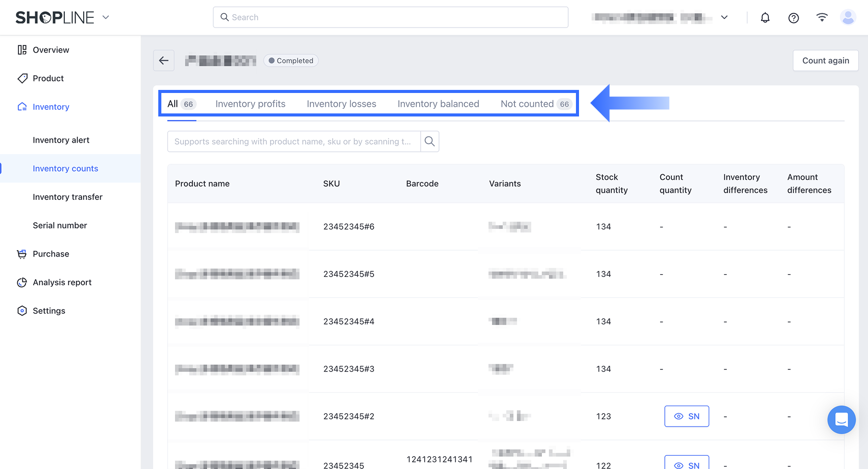Open the help center icon

coord(793,17)
